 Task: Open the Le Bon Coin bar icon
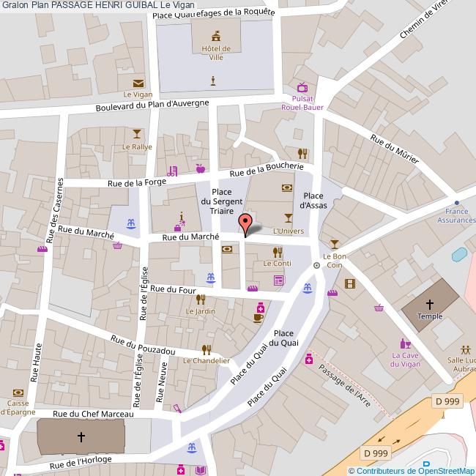click(335, 243)
